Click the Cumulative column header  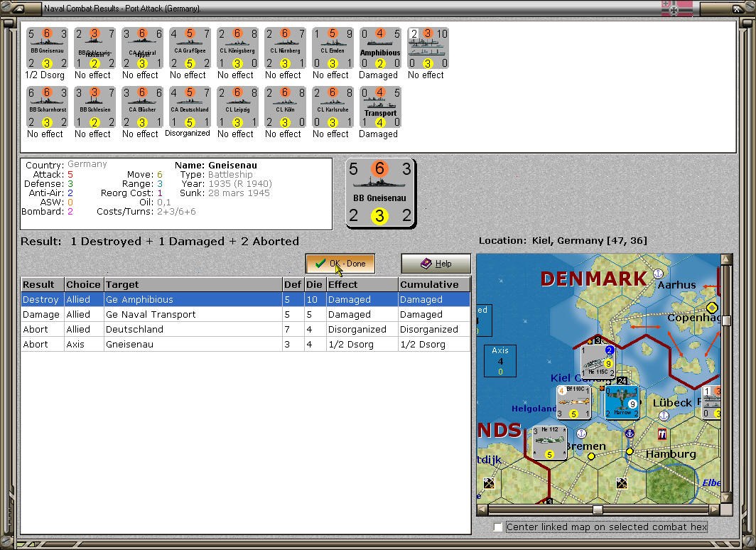tap(434, 284)
